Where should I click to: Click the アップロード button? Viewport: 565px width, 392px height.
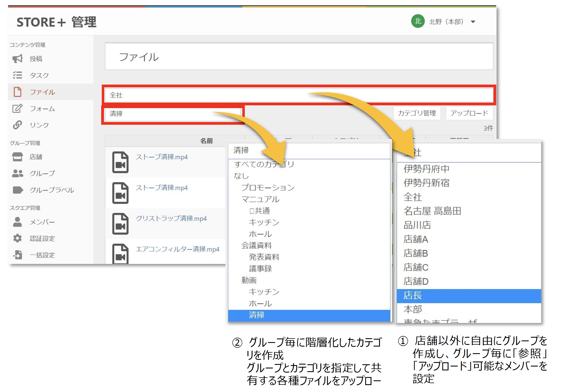tap(469, 113)
